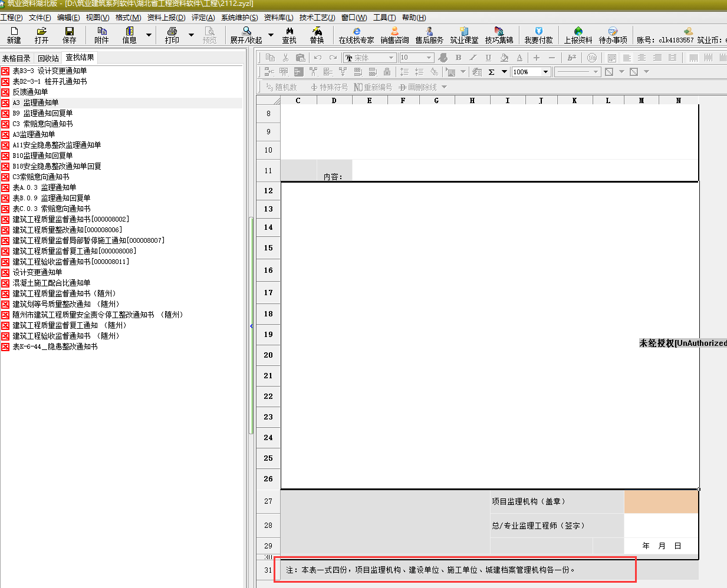Click the fill color paint bucket
Screen dimensions: 727x588
(x=504, y=58)
